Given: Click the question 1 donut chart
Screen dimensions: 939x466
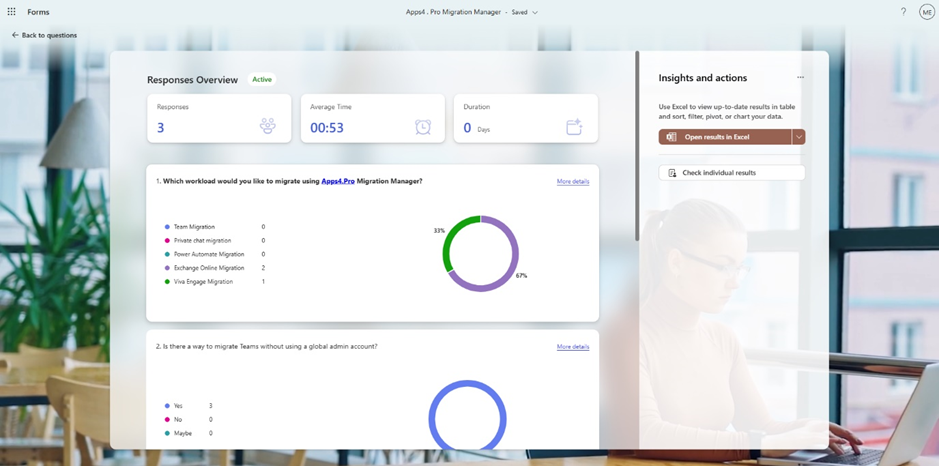Looking at the screenshot, I should click(x=481, y=253).
